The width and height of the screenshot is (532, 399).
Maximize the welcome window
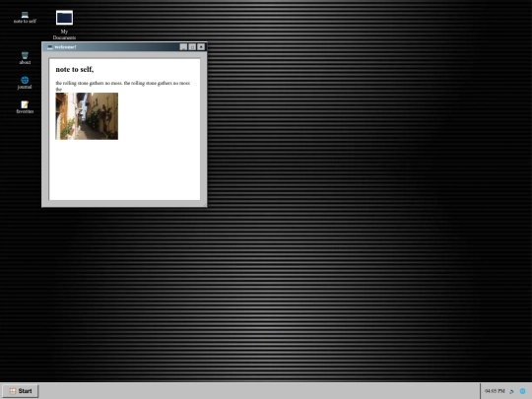click(192, 47)
